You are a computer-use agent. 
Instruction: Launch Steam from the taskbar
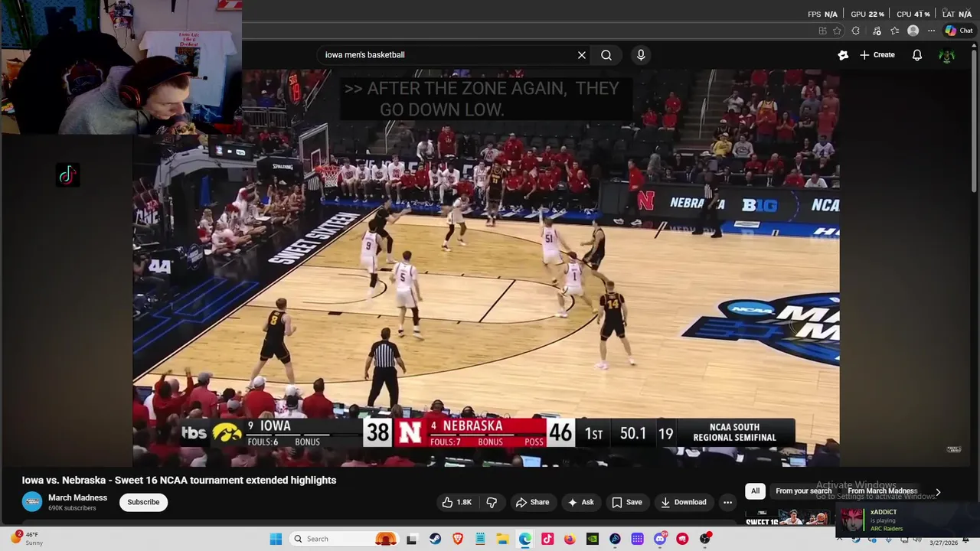point(435,539)
